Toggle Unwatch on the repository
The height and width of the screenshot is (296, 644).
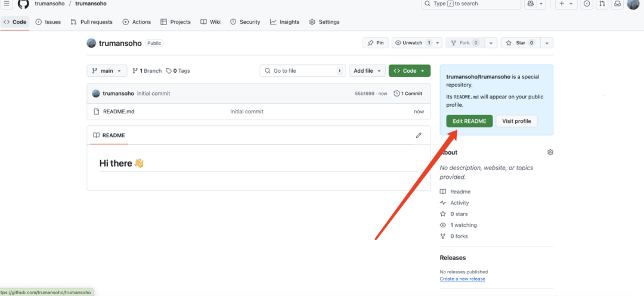click(x=413, y=43)
